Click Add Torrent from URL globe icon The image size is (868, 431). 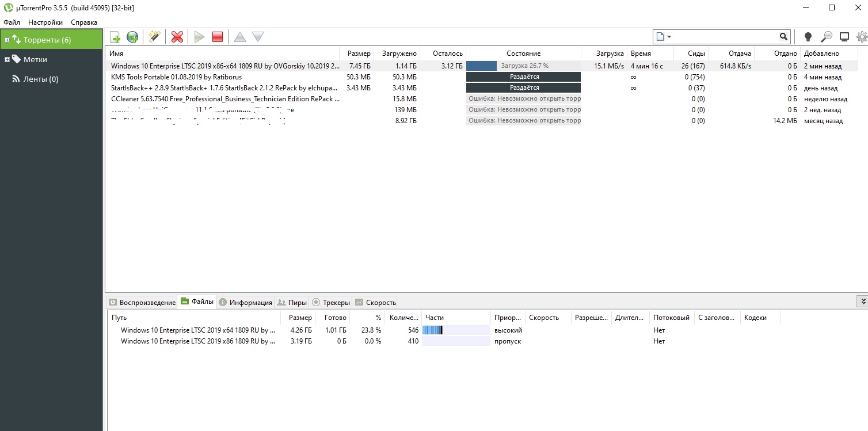tap(132, 37)
